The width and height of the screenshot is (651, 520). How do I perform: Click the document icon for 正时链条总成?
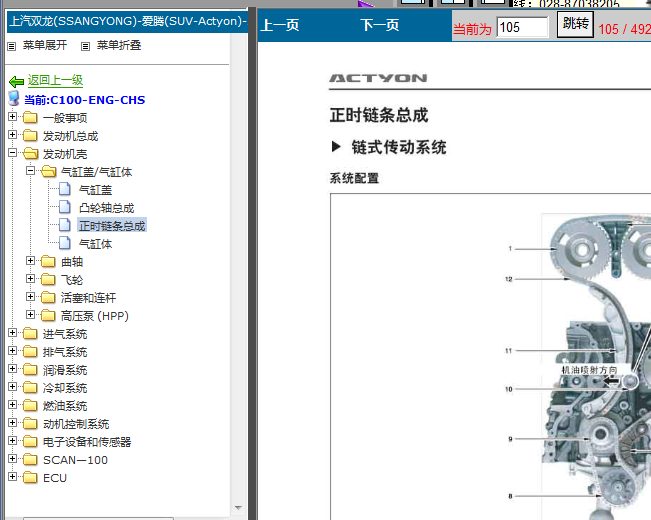point(64,225)
